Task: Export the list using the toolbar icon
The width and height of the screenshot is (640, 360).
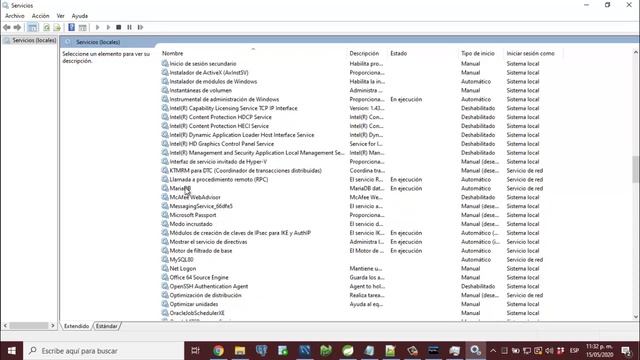Action: click(57, 27)
